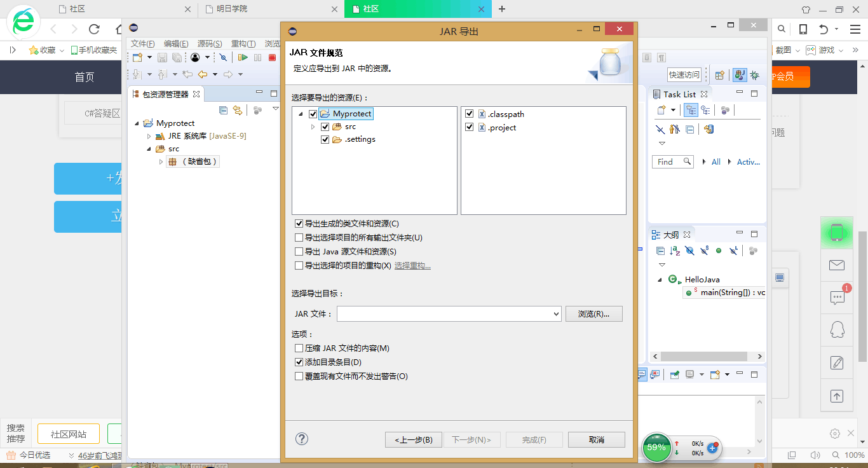Click Skip All Breakpoints icon in Eclipse toolbar
868x468 pixels.
[x=223, y=57]
